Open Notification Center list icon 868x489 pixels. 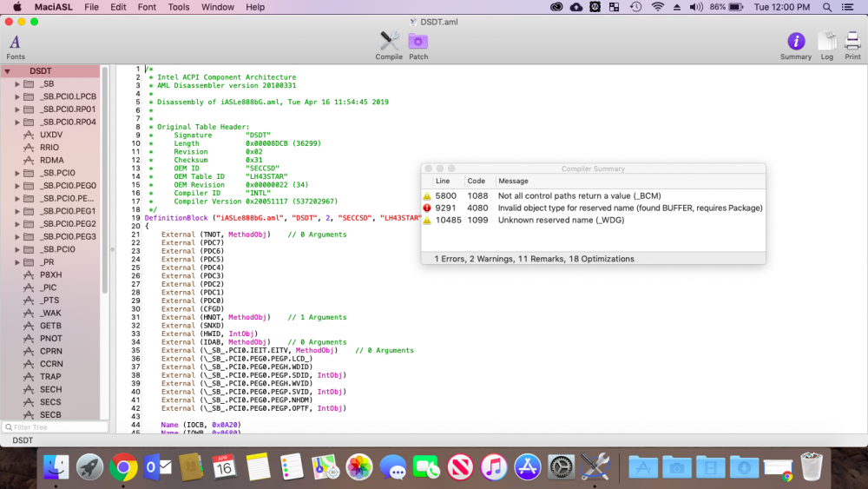847,7
